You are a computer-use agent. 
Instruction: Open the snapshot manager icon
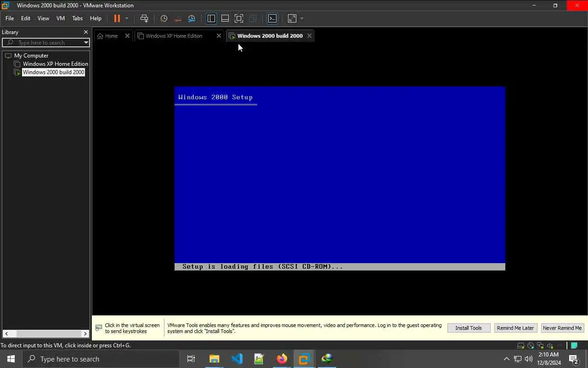coord(192,18)
